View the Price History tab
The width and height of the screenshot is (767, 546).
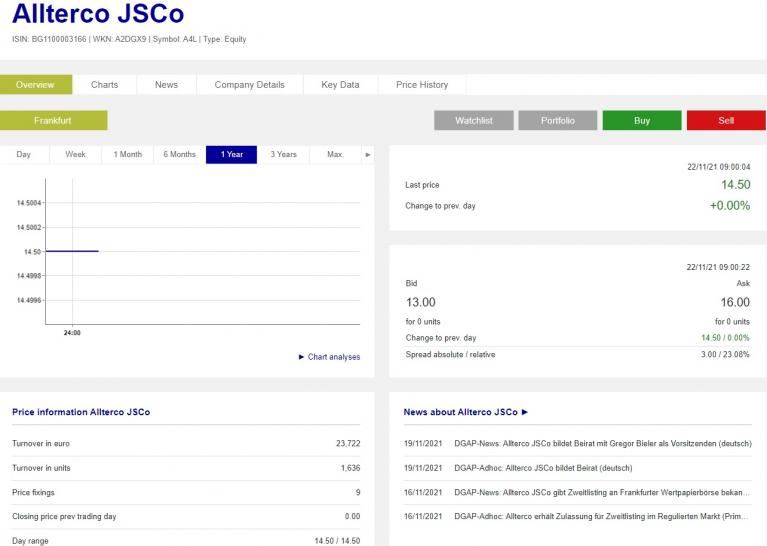422,85
